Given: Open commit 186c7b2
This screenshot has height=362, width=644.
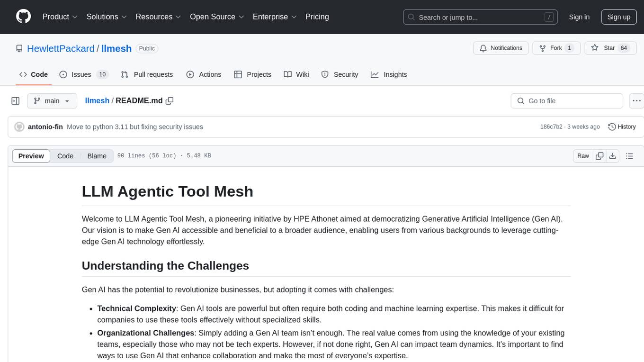Looking at the screenshot, I should (x=551, y=127).
